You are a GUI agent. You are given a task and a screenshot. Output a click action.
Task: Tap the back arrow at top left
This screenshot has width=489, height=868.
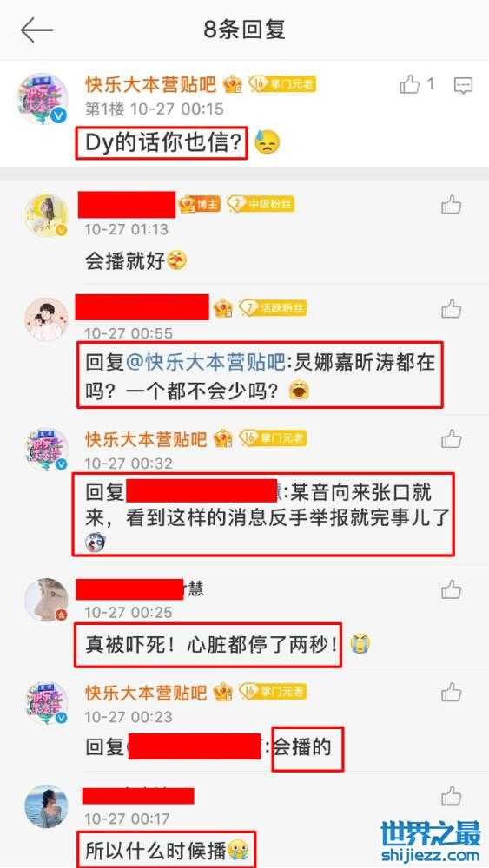(x=36, y=30)
